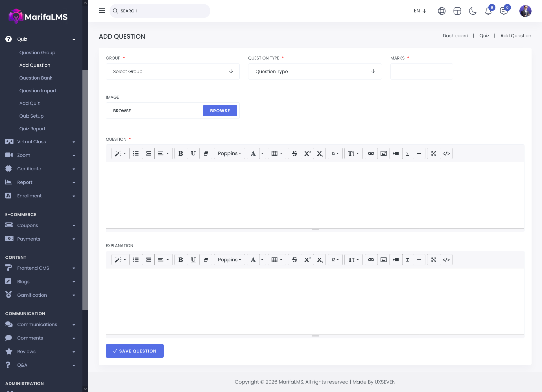Click the Marks input field

421,71
